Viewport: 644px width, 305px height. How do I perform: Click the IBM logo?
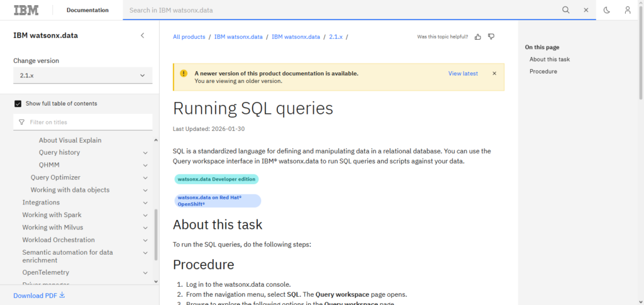pos(26,10)
